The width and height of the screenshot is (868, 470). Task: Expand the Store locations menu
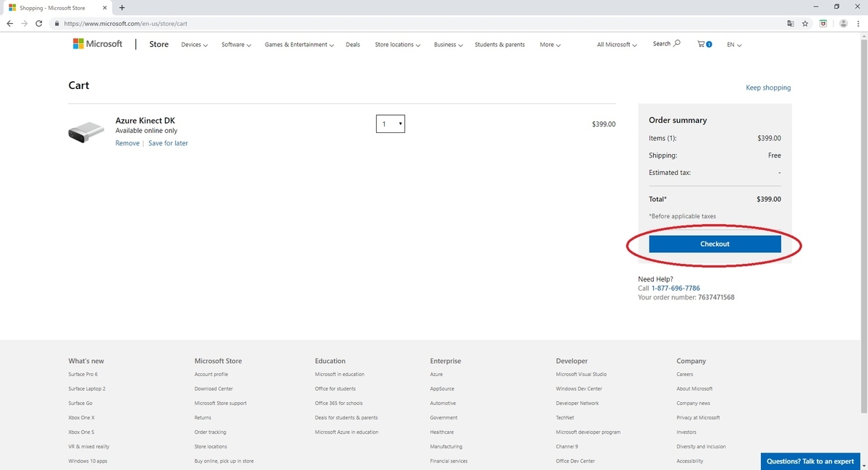[x=397, y=45]
